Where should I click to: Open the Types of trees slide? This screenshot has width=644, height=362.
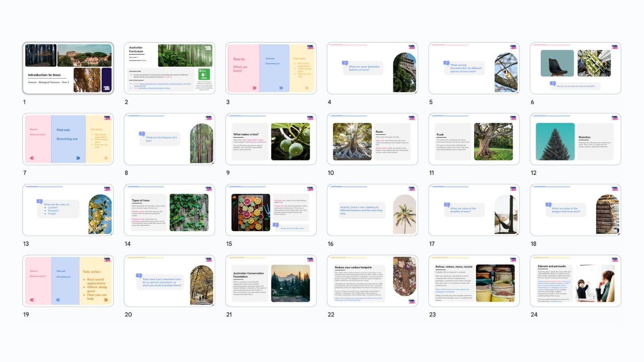169,210
